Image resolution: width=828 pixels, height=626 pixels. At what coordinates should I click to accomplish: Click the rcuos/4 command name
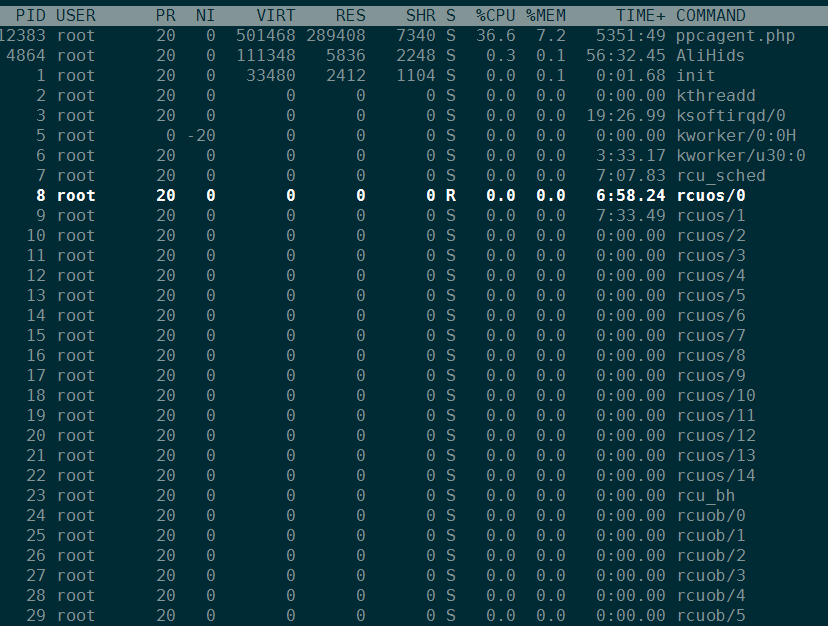[711, 276]
